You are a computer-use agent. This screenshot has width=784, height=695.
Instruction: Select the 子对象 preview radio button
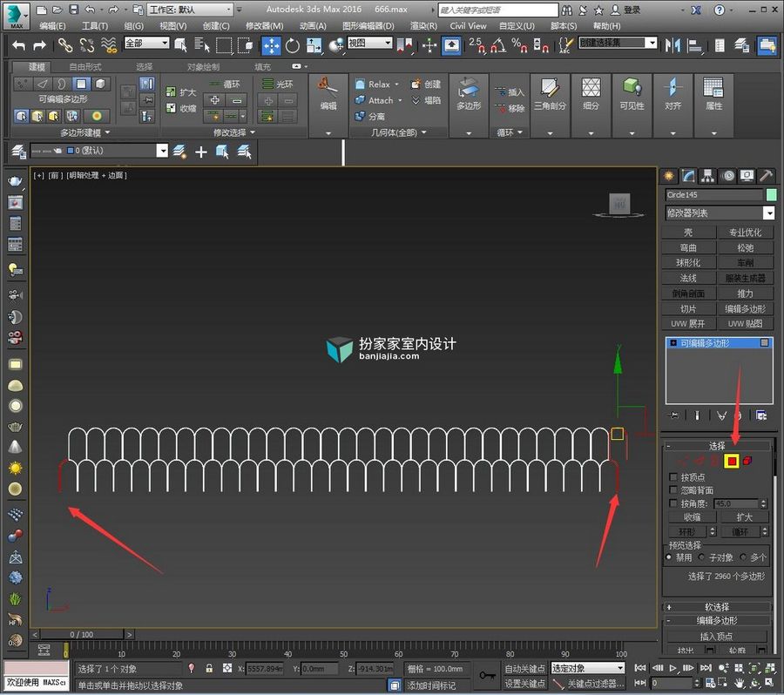(x=702, y=557)
